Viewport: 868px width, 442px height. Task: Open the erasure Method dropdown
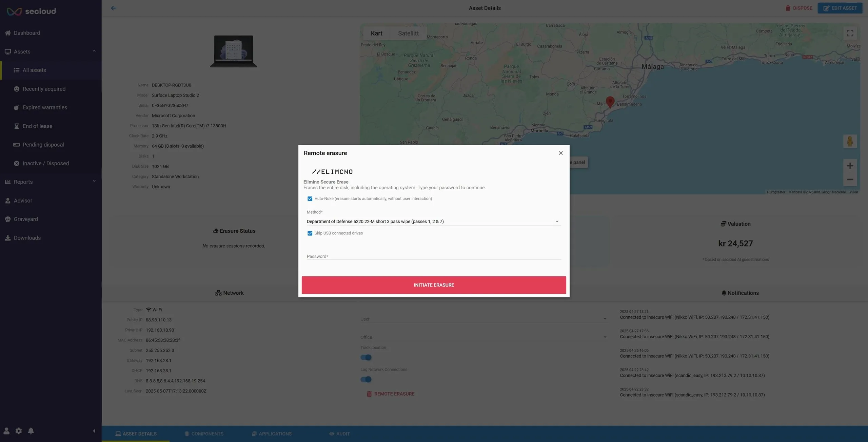coord(433,222)
